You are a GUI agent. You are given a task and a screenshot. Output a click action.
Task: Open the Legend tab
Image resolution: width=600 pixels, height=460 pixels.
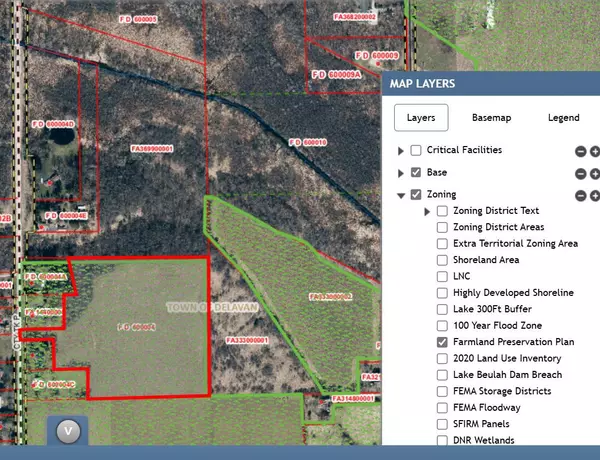click(563, 117)
